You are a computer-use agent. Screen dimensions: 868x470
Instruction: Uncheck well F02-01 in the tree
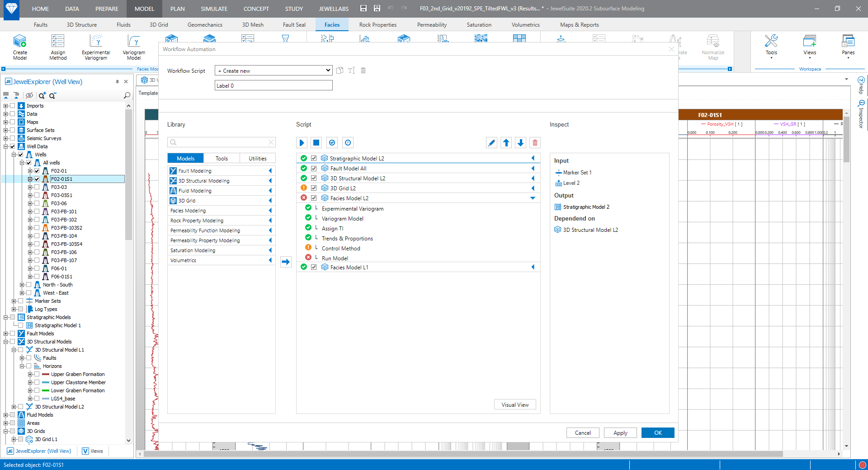37,171
